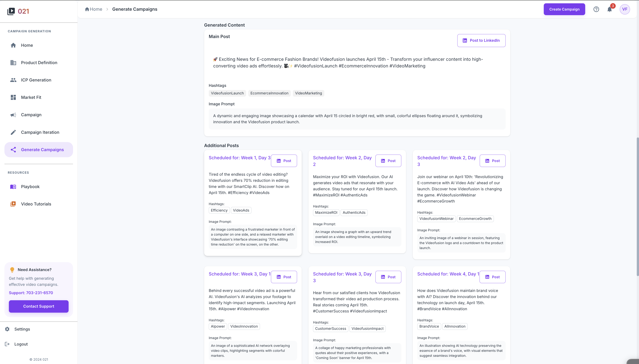Image resolution: width=639 pixels, height=364 pixels.
Task: Post the Main Post to LinkedIn
Action: pyautogui.click(x=481, y=40)
